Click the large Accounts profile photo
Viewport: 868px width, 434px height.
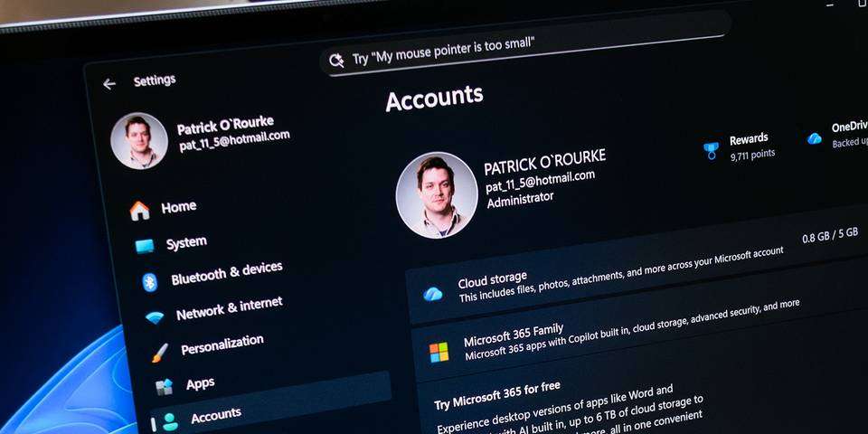437,193
